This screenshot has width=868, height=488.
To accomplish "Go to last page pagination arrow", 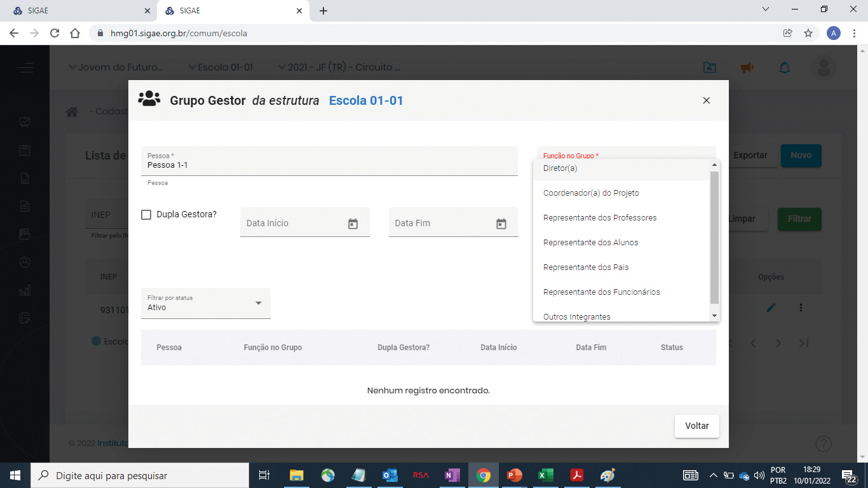I will (804, 343).
